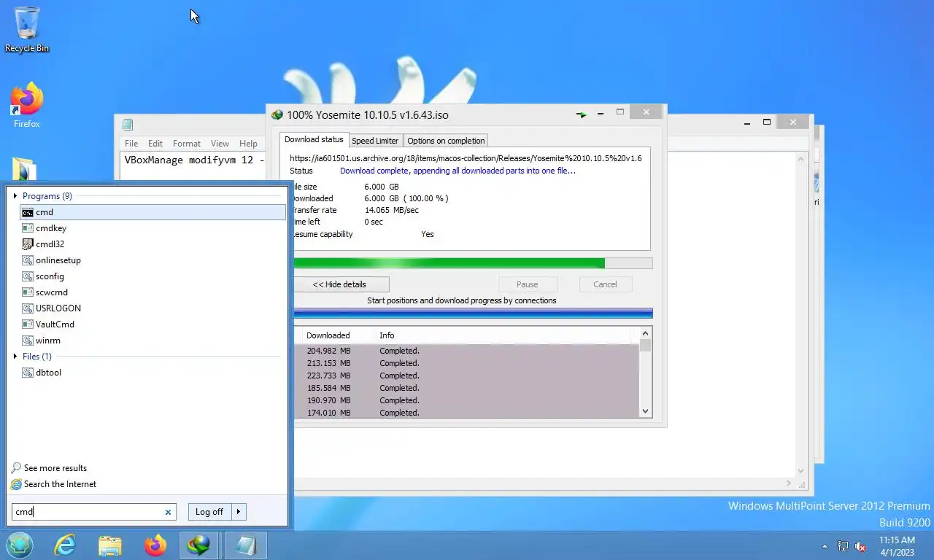Click the Info column header
Screen dimensions: 934x560
point(387,335)
